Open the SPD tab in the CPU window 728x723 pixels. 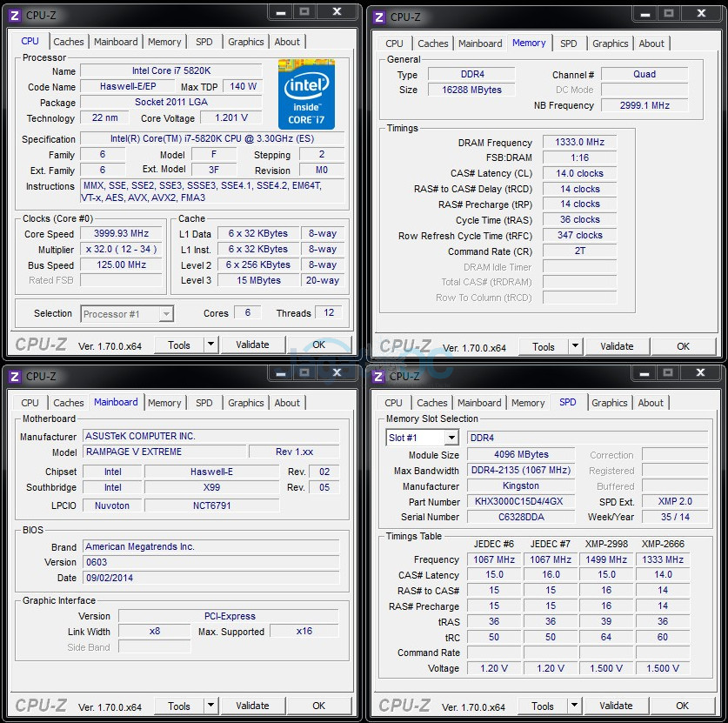[204, 42]
